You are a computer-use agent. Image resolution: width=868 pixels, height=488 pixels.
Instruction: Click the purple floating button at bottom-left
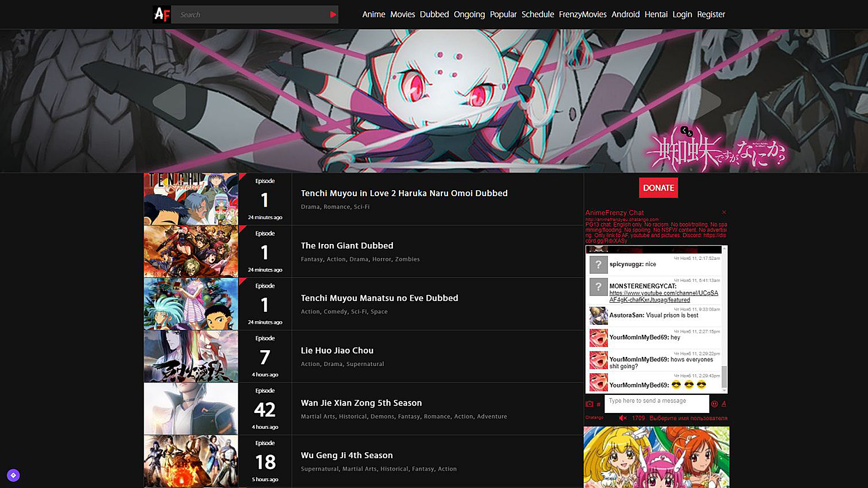(13, 475)
